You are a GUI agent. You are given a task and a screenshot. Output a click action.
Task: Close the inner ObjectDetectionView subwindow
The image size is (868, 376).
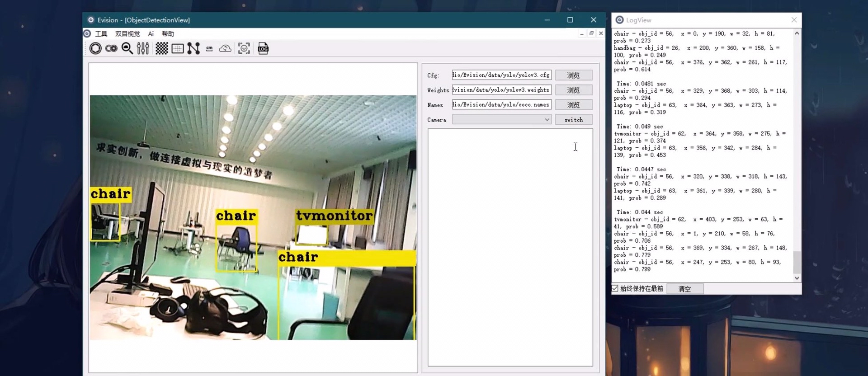coord(601,33)
